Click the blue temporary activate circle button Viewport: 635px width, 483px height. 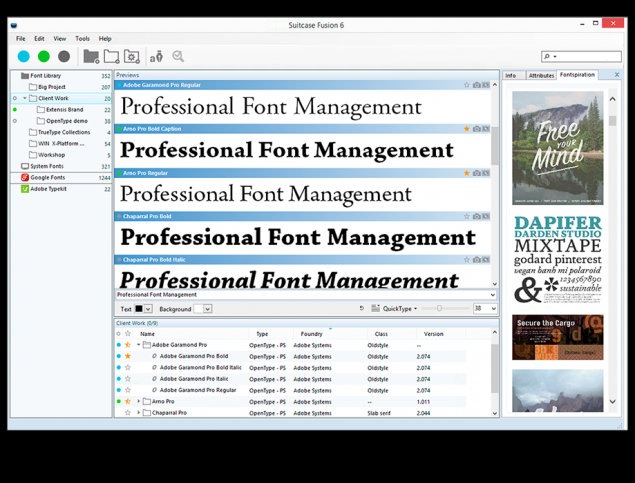point(24,56)
